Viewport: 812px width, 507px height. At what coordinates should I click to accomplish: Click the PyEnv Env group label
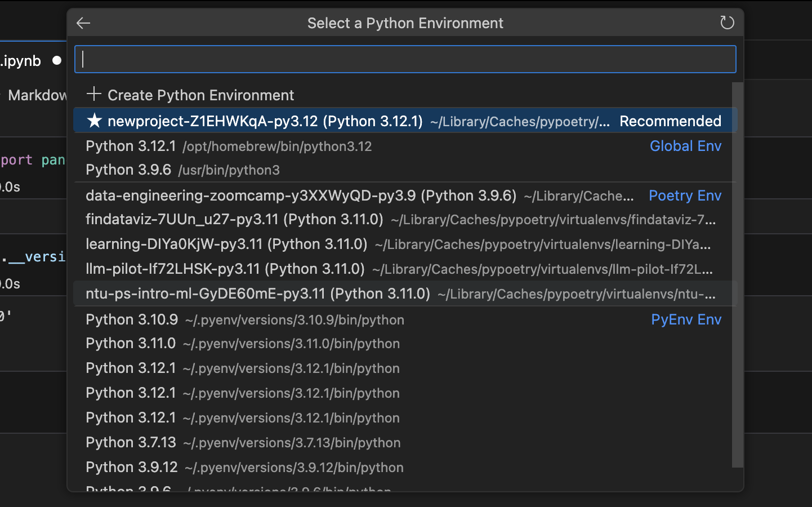tap(686, 319)
